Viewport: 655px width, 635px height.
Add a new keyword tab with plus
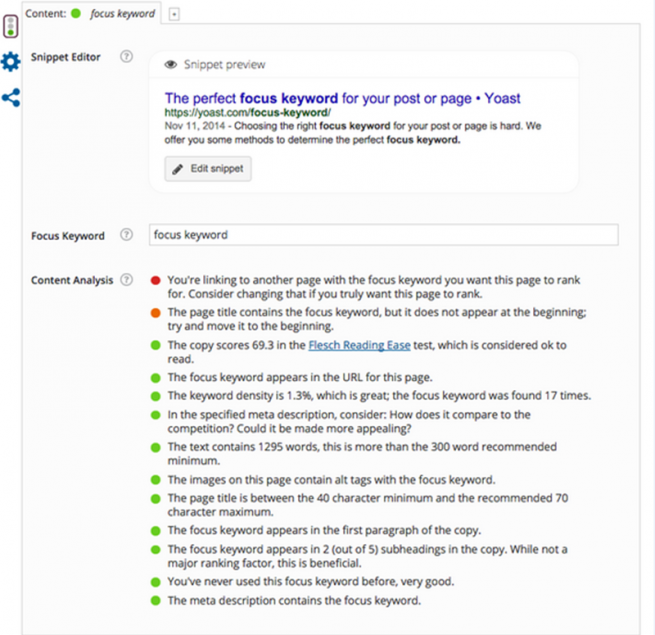[175, 14]
